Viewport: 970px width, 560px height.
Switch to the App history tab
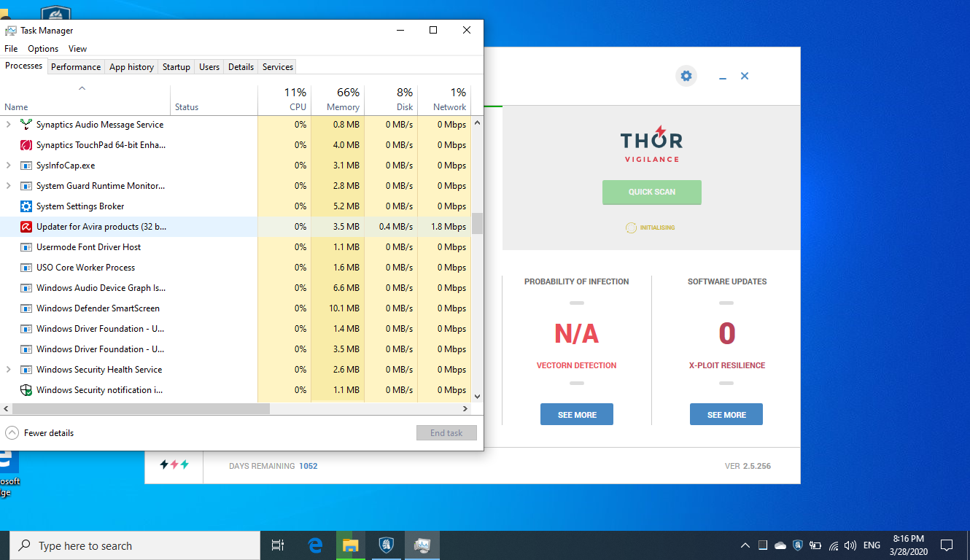tap(131, 66)
